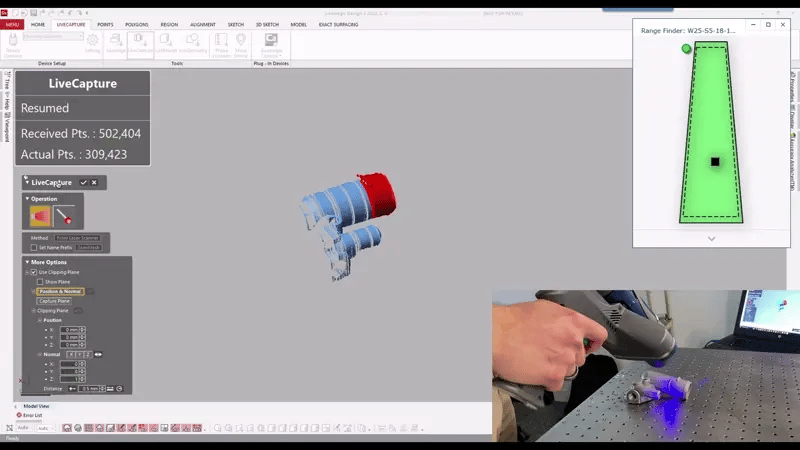Open the POLYGONS ribbon tab
800x450 pixels.
click(137, 24)
